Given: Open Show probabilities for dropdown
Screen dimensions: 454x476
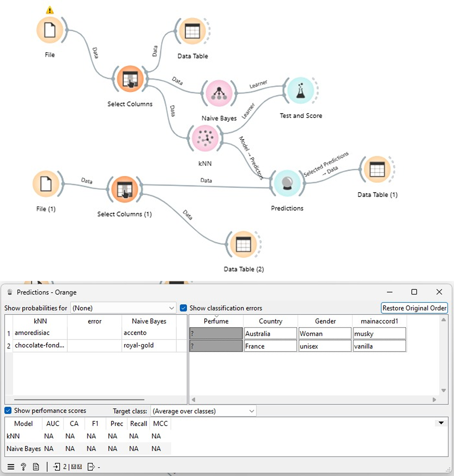Looking at the screenshot, I should click(123, 308).
